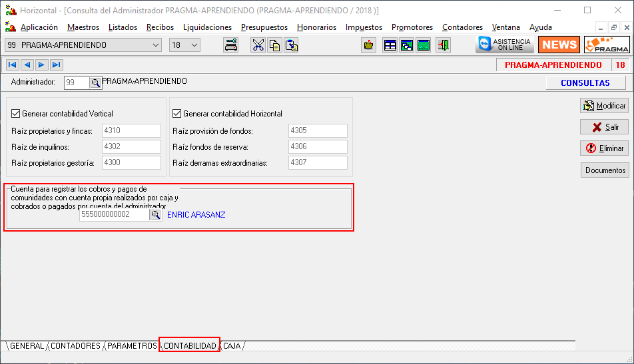Image resolution: width=634 pixels, height=364 pixels.
Task: Select the Copy toolbar icon
Action: (x=274, y=45)
